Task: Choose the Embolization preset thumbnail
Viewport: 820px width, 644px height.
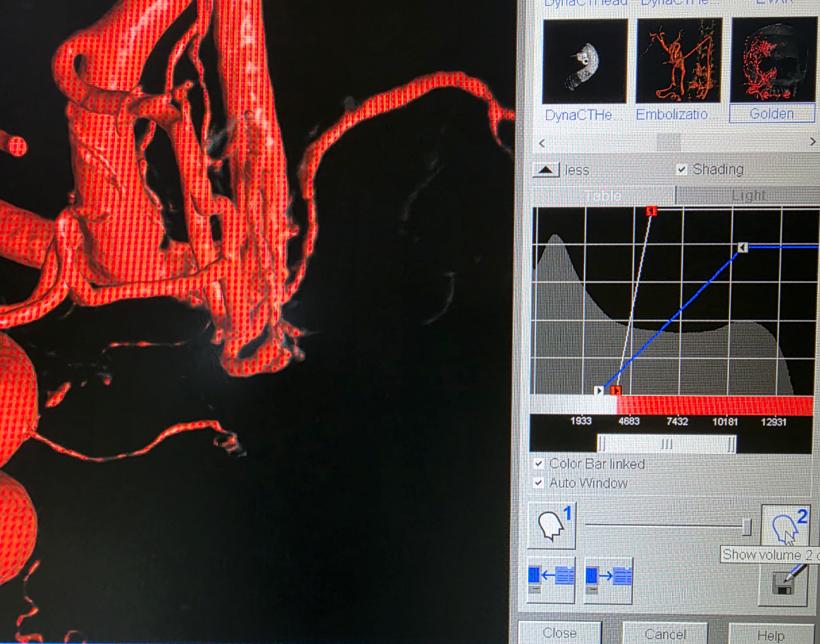Action: pyautogui.click(x=678, y=61)
